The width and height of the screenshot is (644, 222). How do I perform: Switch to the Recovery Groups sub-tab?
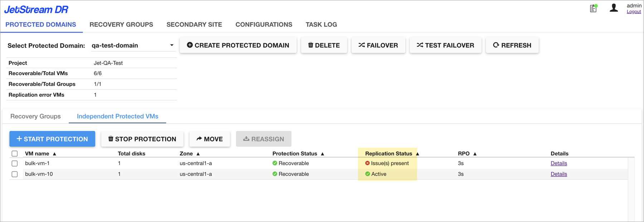point(35,117)
